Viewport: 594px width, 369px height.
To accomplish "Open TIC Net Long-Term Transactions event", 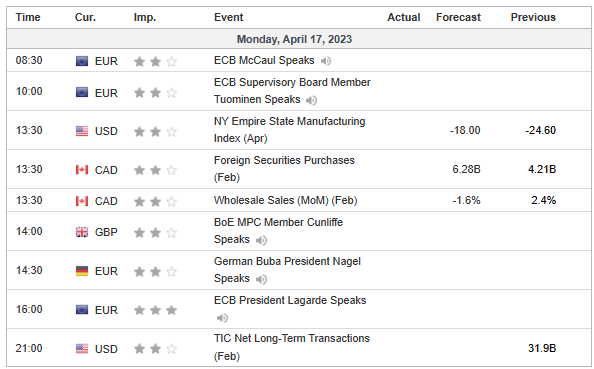I will pyautogui.click(x=292, y=347).
